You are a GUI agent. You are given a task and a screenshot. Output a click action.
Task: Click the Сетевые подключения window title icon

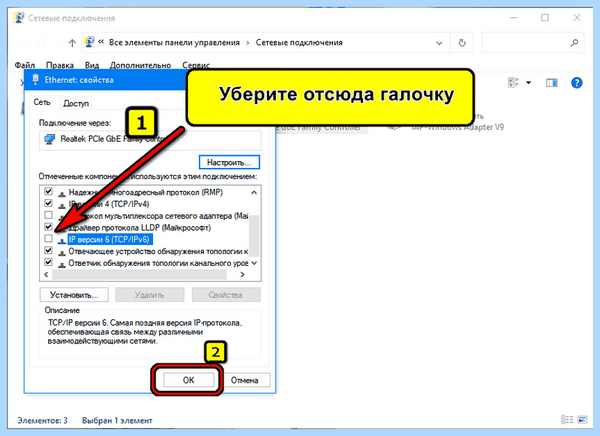coord(19,18)
